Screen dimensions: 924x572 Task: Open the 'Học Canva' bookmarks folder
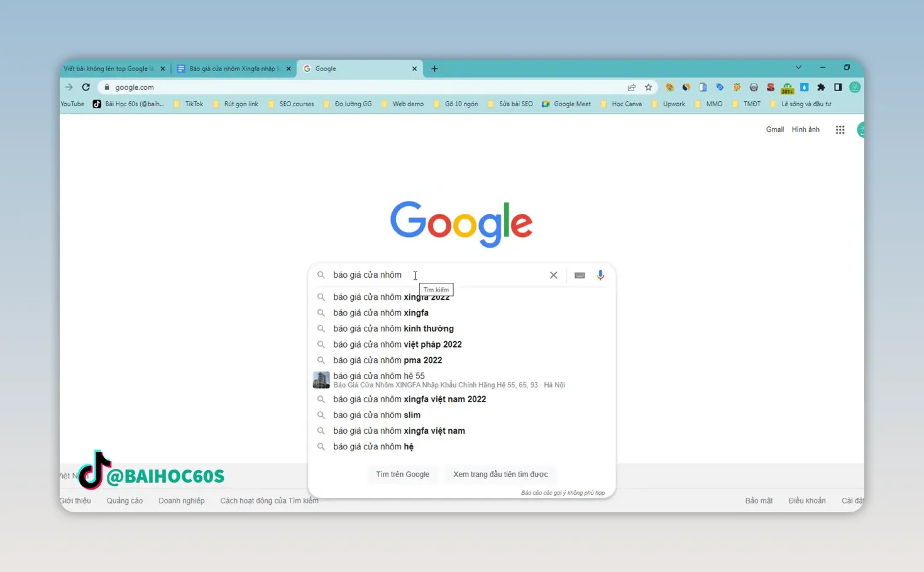click(x=621, y=104)
